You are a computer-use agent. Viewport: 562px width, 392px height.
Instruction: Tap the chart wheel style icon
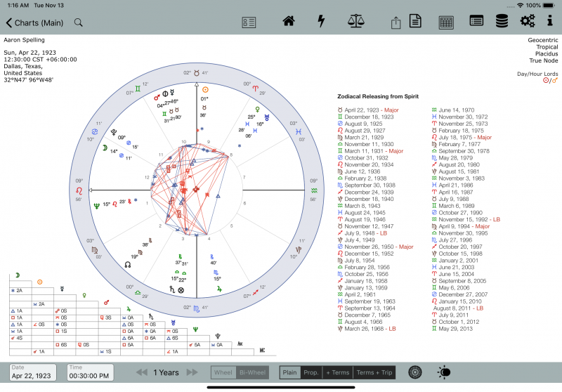point(414,372)
